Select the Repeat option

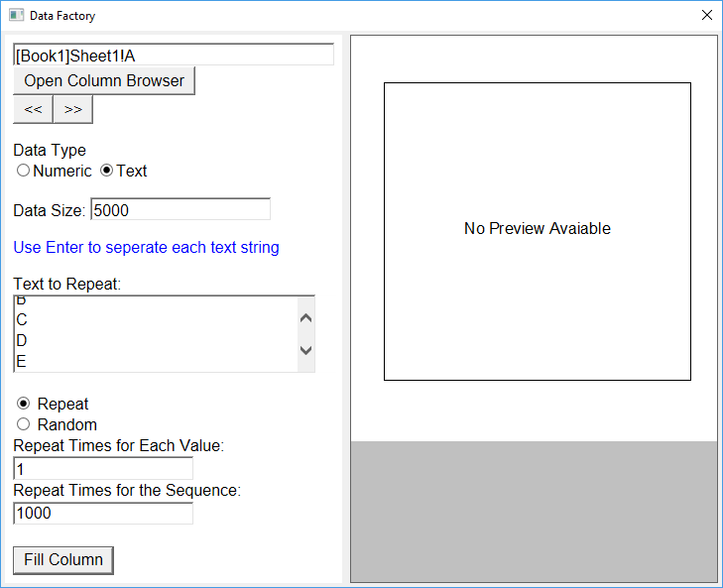[x=24, y=404]
